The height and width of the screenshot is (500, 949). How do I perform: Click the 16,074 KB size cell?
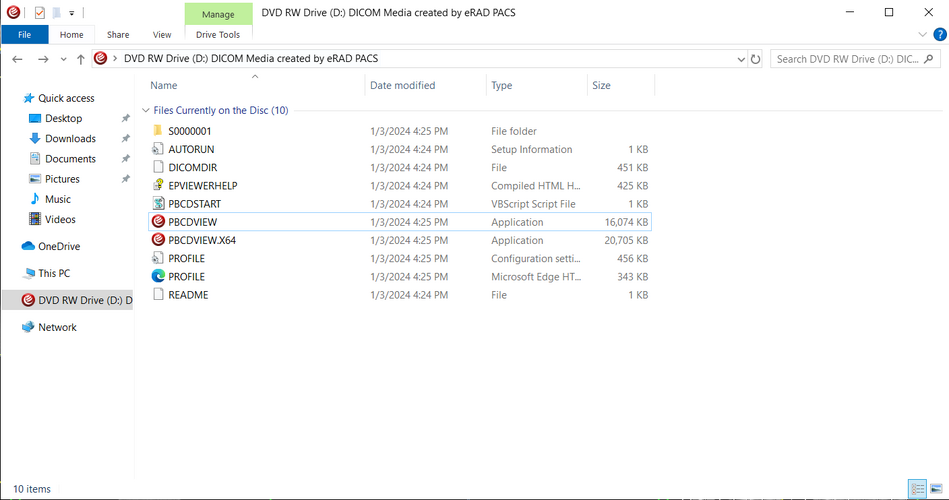(626, 222)
